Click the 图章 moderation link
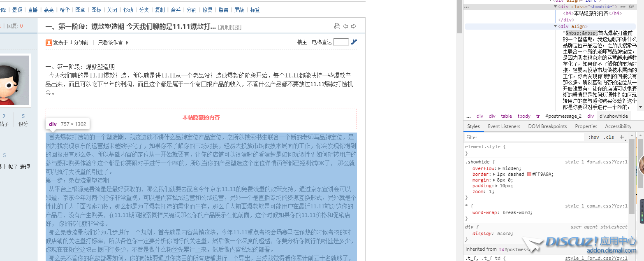The height and width of the screenshot is (261, 644). (81, 10)
